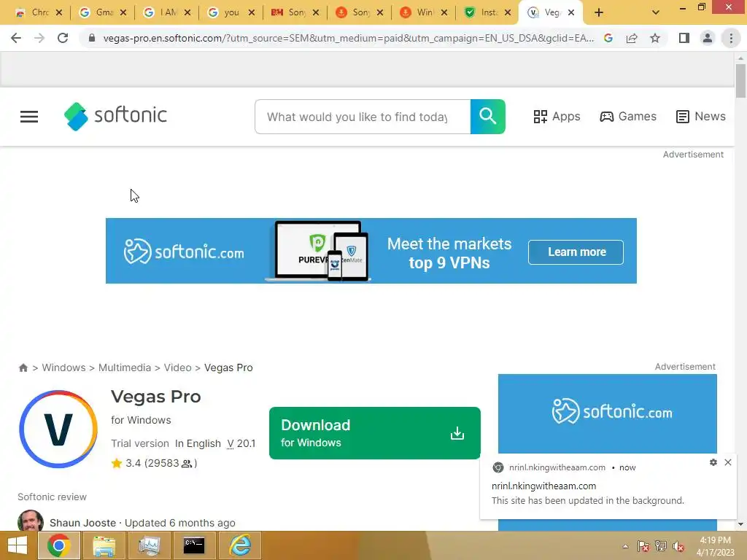Expand tab search dropdown

pyautogui.click(x=656, y=13)
